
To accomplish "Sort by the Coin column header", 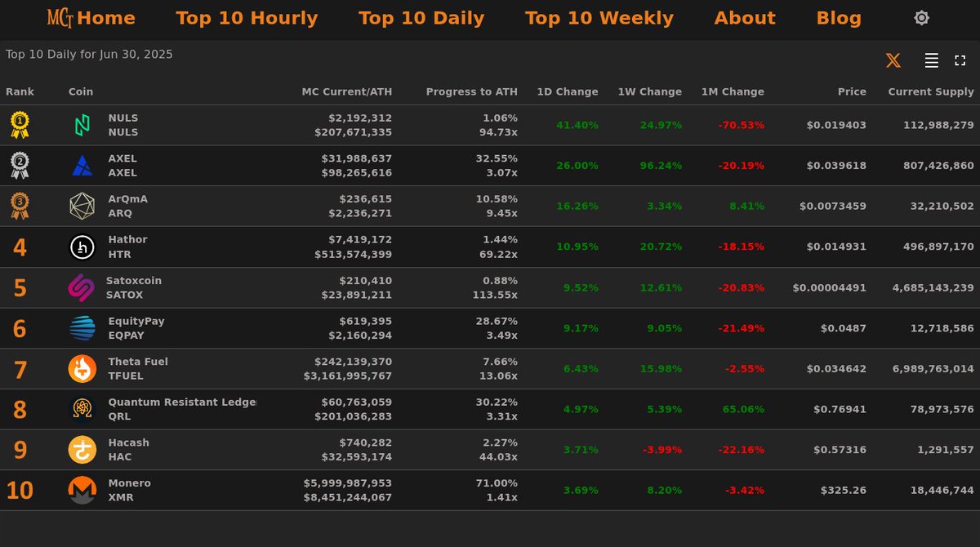I will (x=81, y=92).
